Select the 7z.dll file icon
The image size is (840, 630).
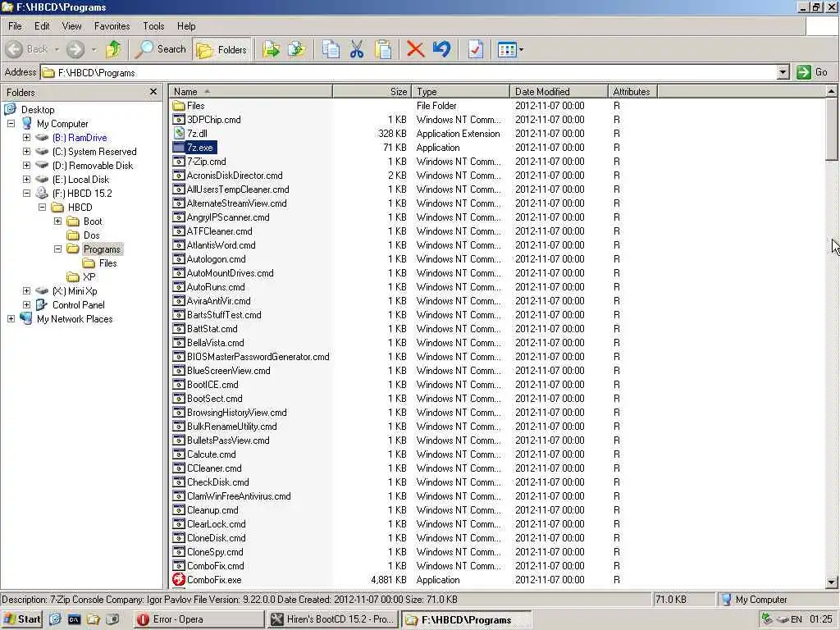[178, 134]
